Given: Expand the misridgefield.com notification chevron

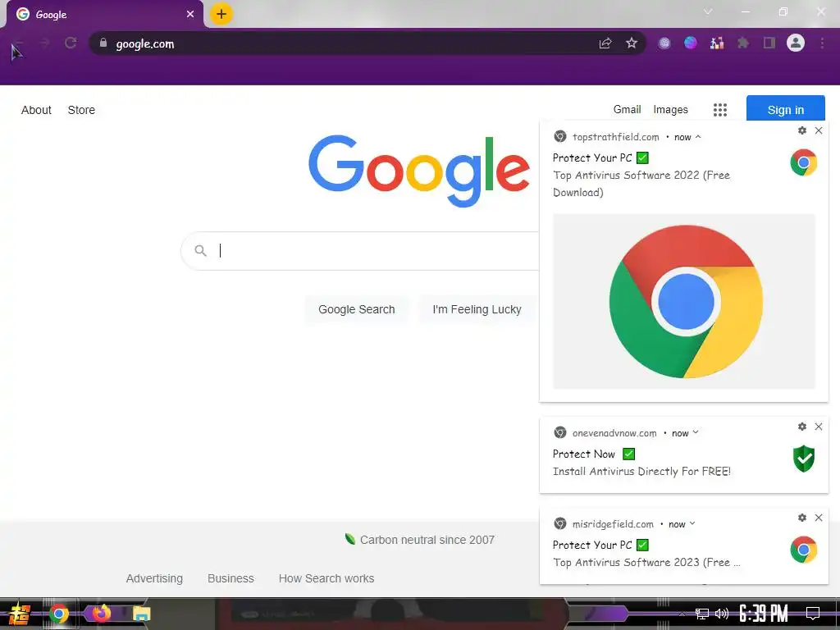Looking at the screenshot, I should pyautogui.click(x=692, y=523).
